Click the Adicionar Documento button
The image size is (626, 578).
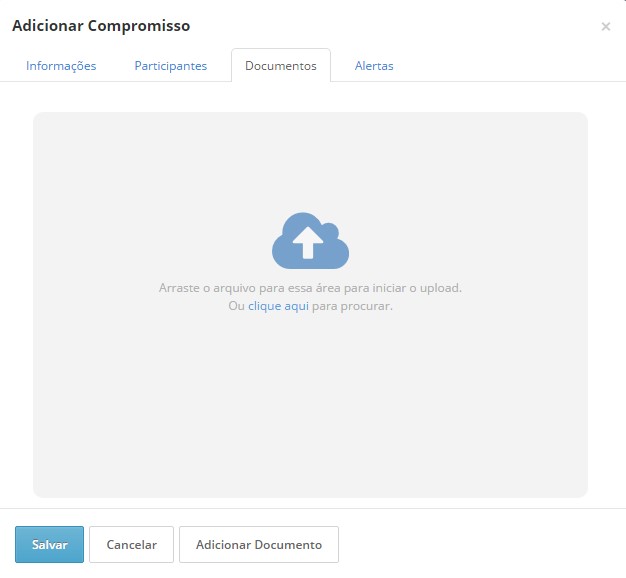(259, 545)
